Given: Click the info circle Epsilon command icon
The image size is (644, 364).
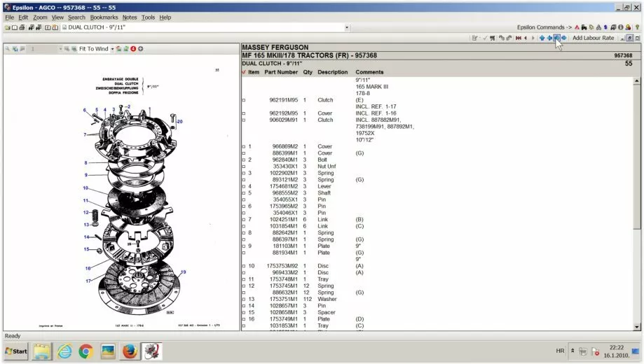Looking at the screenshot, I should [621, 27].
